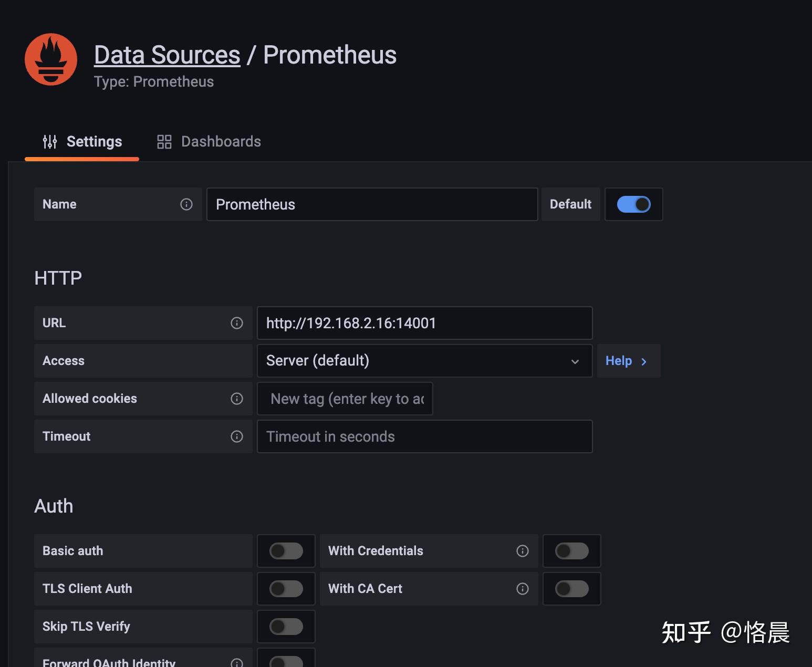Click the info icon beside Timeout

236,436
